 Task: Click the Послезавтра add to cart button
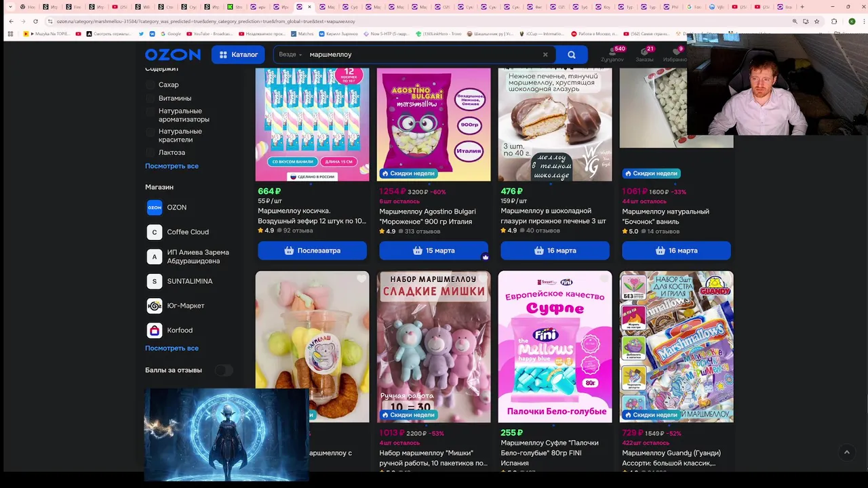[312, 251]
